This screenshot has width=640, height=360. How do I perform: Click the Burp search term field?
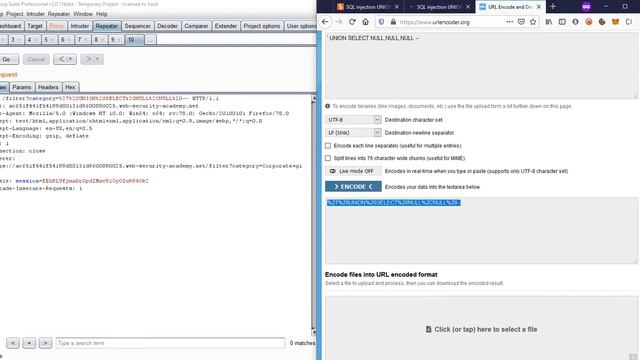[x=170, y=343]
